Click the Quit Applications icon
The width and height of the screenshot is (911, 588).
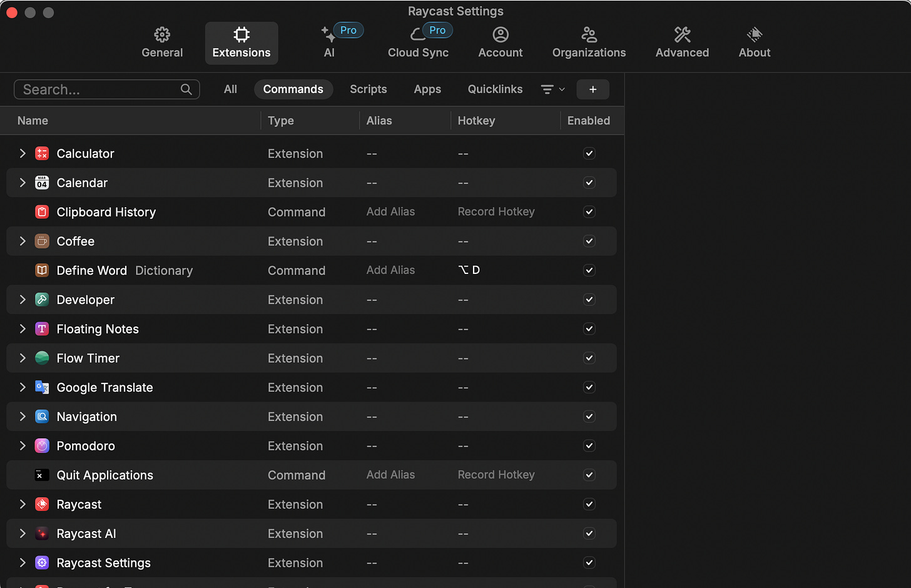(42, 475)
